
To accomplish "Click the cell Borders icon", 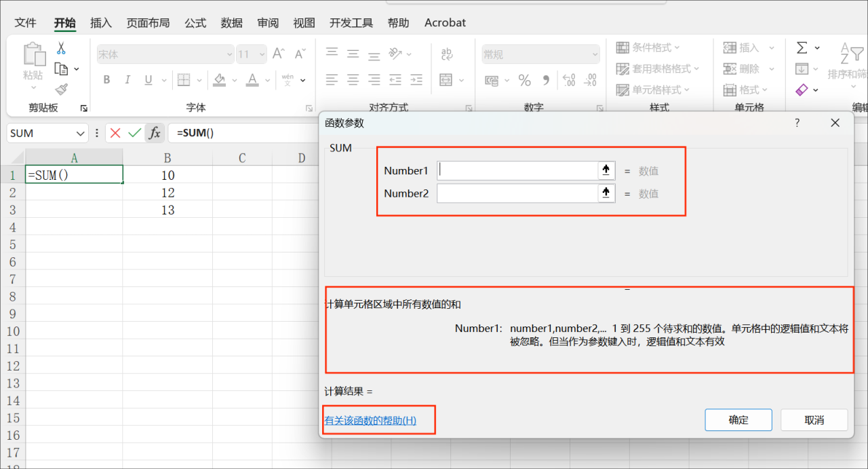I will [184, 80].
